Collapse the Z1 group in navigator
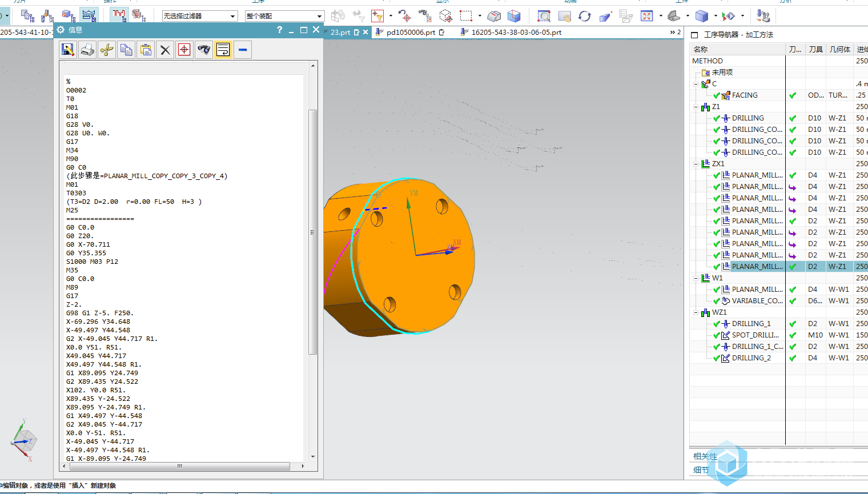 (x=696, y=107)
